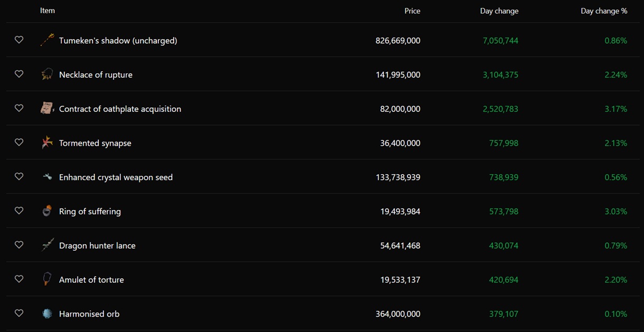Click the Necklace of rupture item icon
644x332 pixels.
(x=48, y=74)
